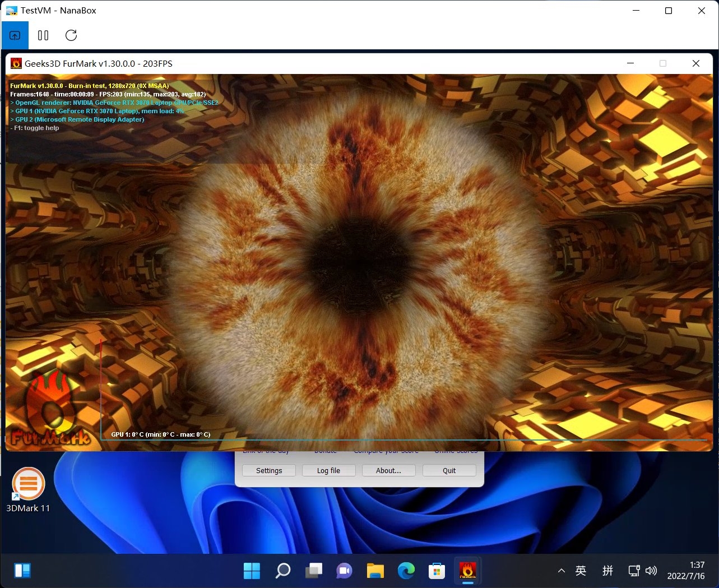Open Settings in the FurMark dialog
The image size is (719, 588).
coord(269,470)
